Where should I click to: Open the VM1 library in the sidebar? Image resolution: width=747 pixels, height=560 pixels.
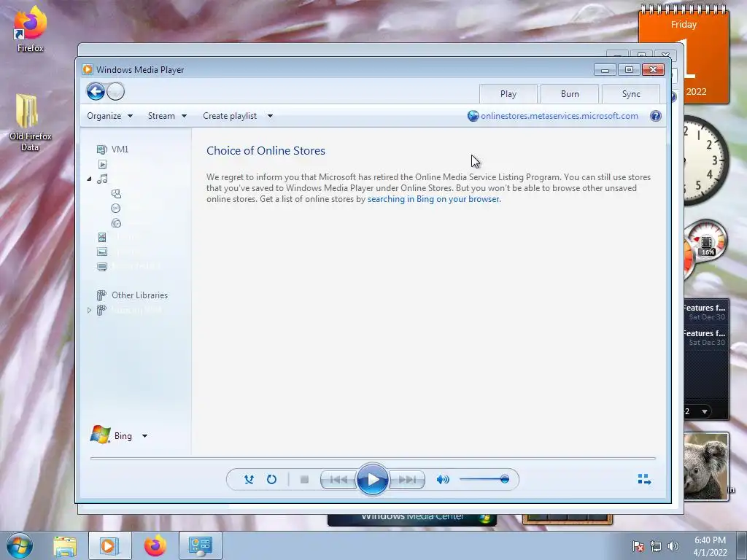coord(113,149)
